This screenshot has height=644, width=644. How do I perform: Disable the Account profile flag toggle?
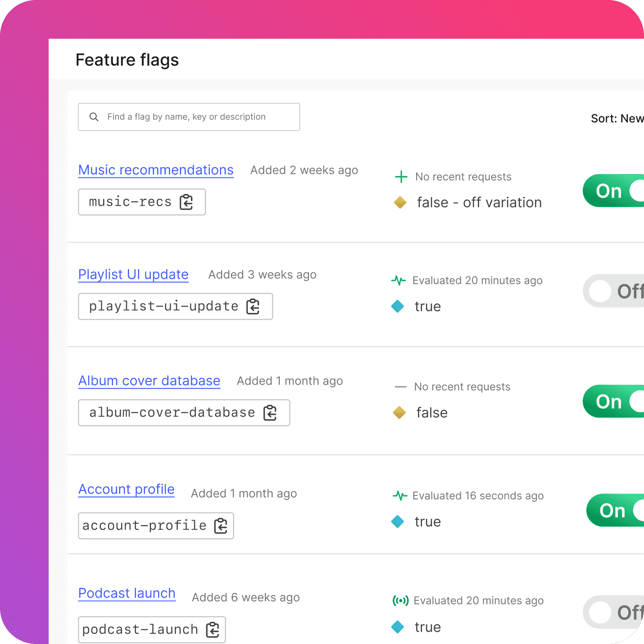pos(615,510)
